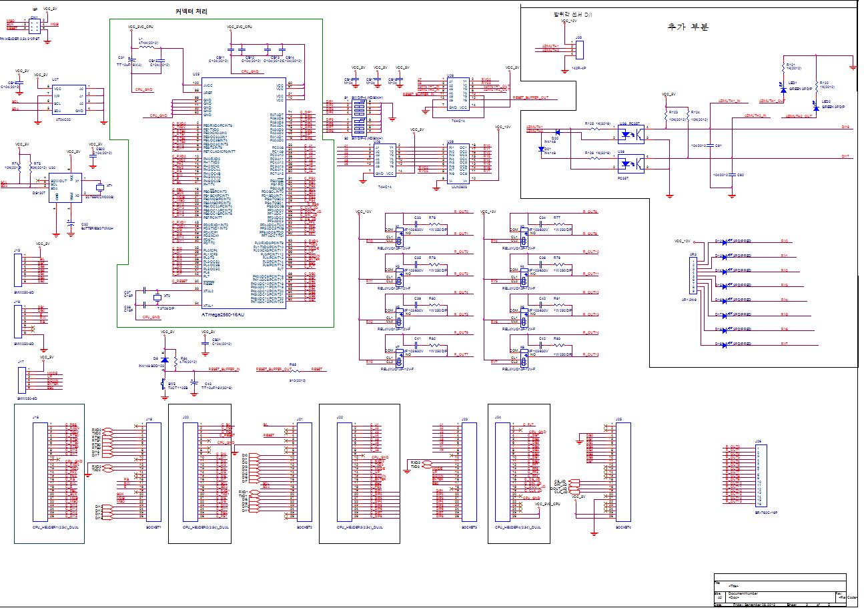Viewport: 864px width, 616px height.
Task: Select the D21 diode symbol
Action: pos(540,149)
